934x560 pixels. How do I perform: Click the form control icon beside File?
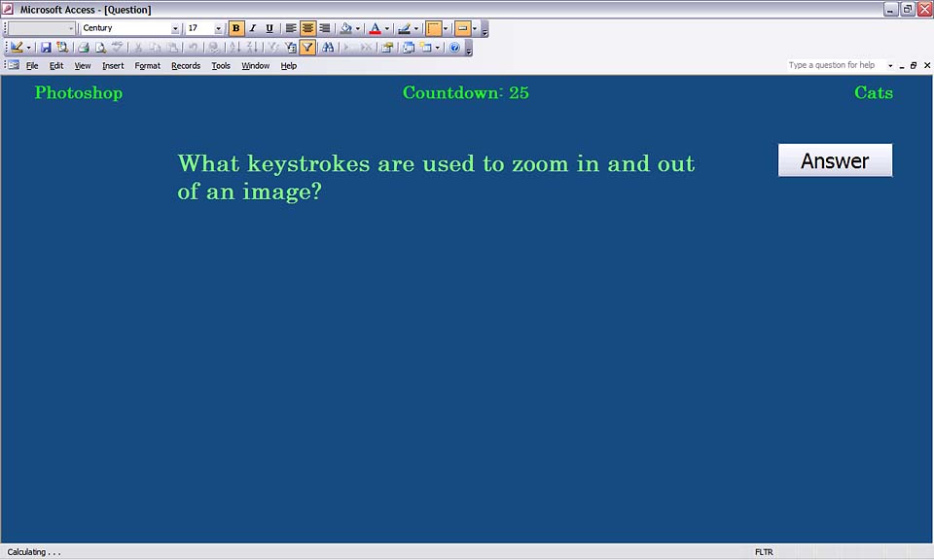tap(13, 65)
